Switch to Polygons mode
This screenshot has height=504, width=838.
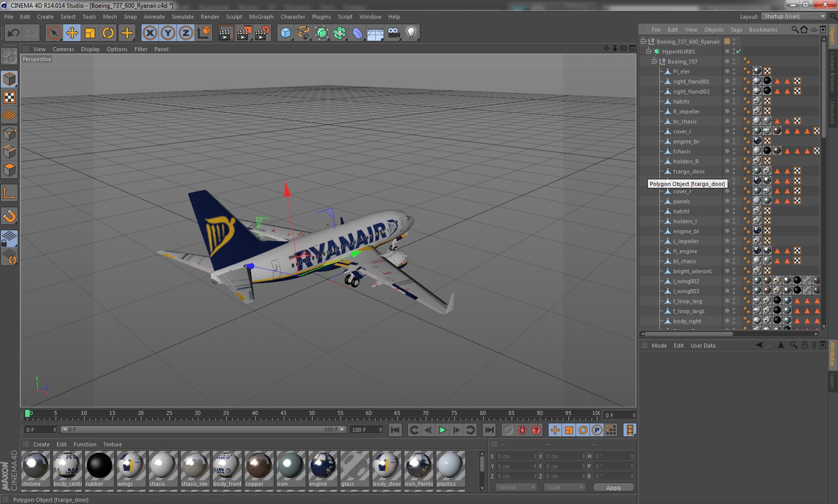pos(9,170)
